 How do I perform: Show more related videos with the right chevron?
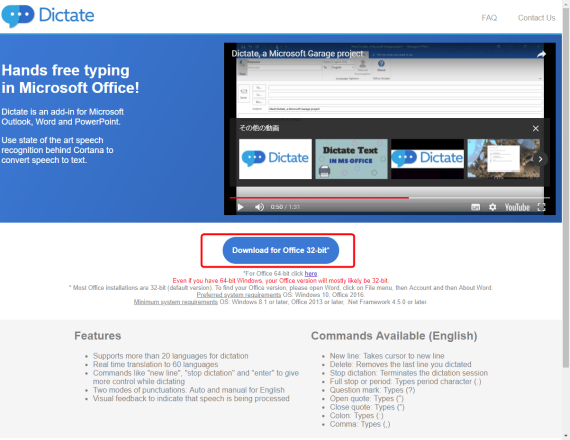coord(540,159)
